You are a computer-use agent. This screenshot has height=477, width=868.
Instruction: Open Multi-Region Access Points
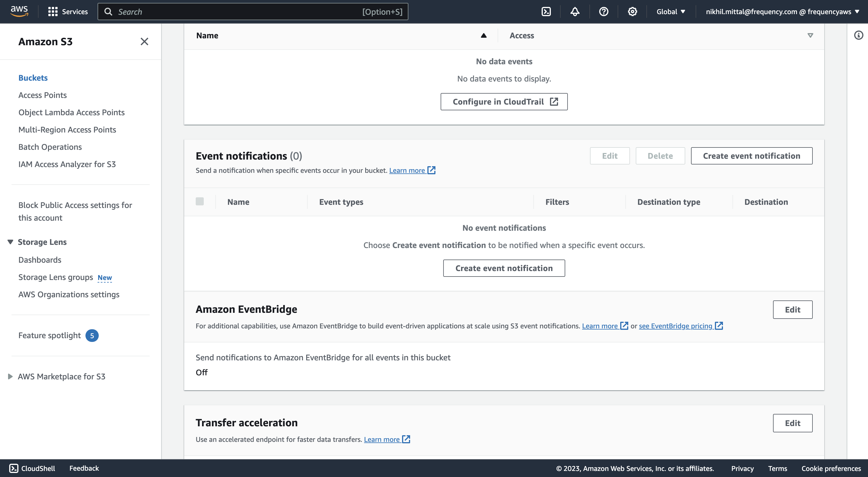point(67,130)
